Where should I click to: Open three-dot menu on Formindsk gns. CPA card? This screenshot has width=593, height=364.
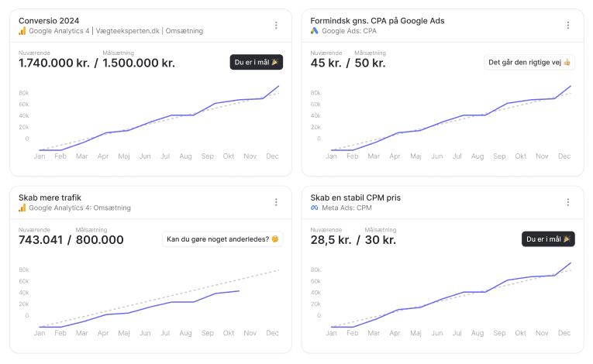(x=567, y=26)
